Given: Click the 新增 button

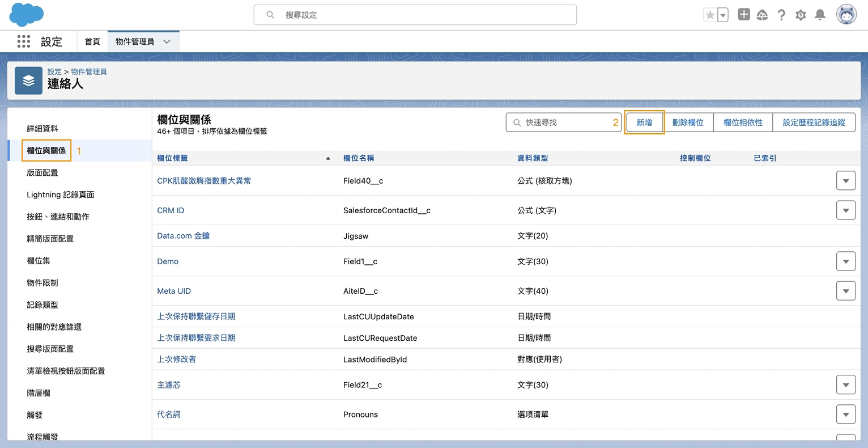Looking at the screenshot, I should (644, 122).
